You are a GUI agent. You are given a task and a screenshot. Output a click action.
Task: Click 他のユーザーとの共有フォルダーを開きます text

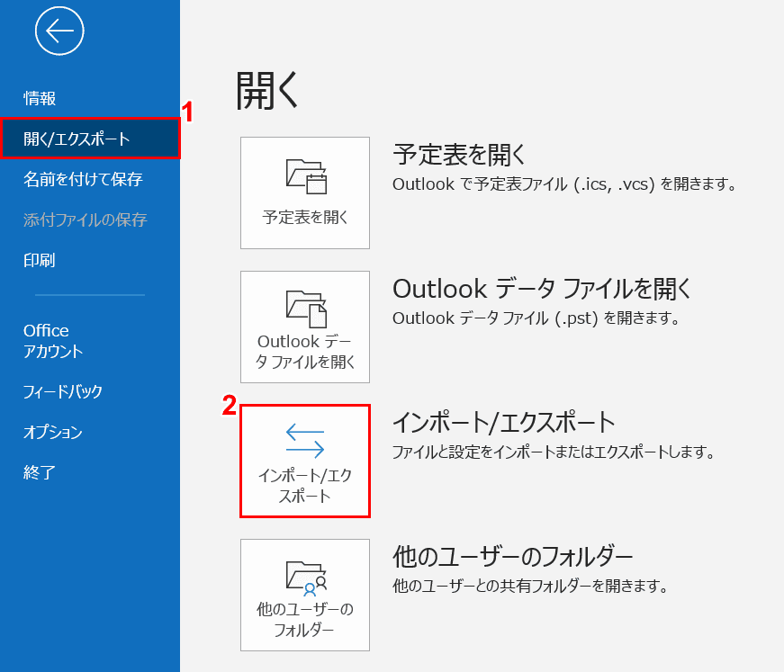pos(530,586)
